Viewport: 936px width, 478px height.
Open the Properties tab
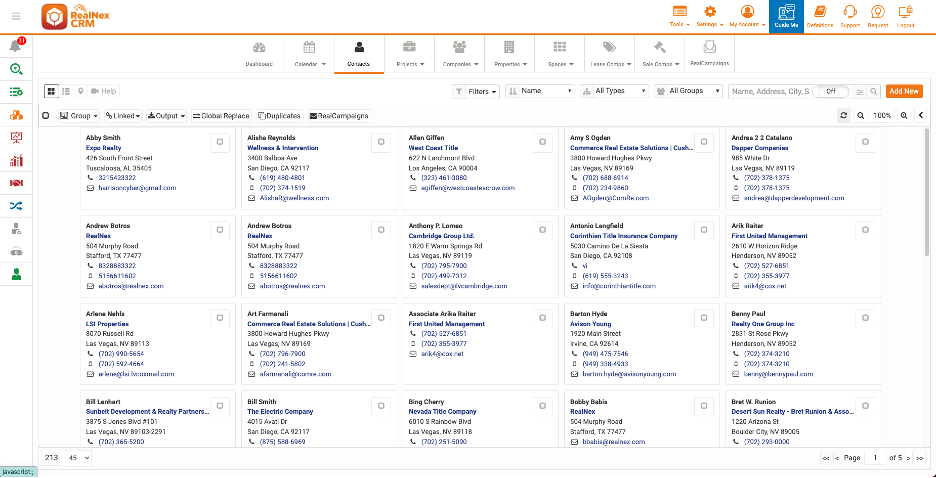click(x=509, y=54)
